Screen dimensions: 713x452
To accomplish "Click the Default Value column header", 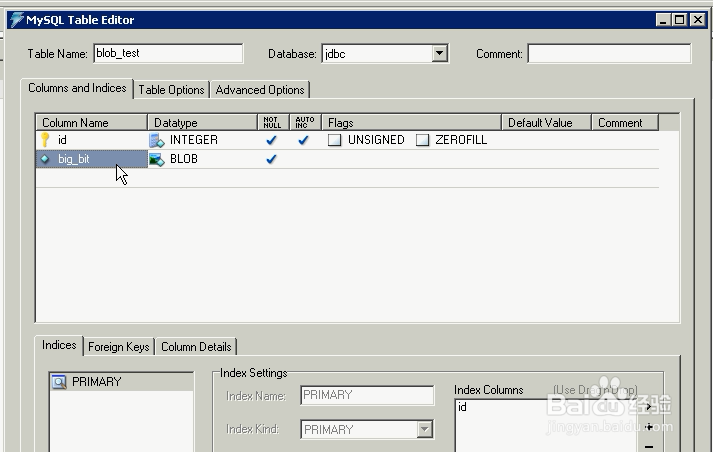I will pyautogui.click(x=546, y=123).
